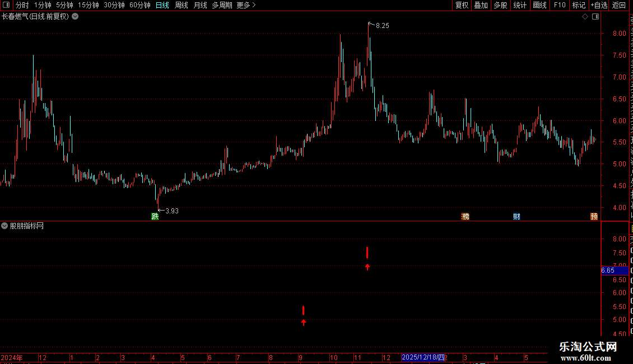Click the 榜 event marker
This screenshot has width=633, height=364.
pos(465,217)
